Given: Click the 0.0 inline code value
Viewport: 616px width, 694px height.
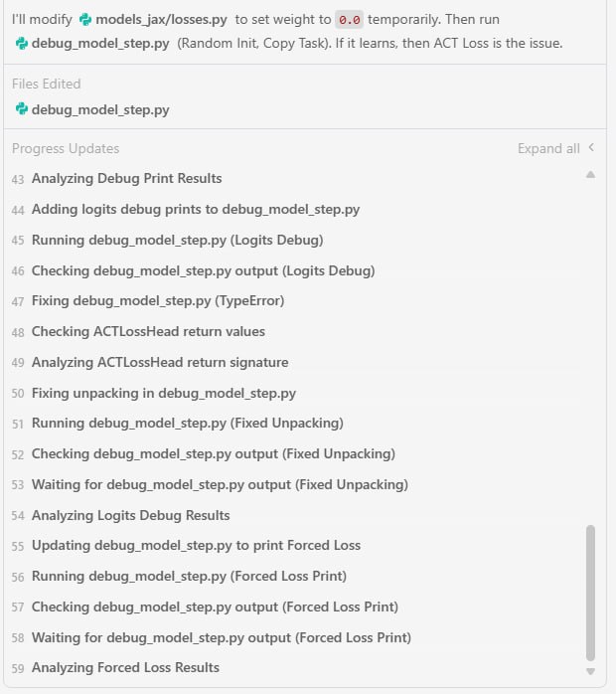Looking at the screenshot, I should (350, 20).
